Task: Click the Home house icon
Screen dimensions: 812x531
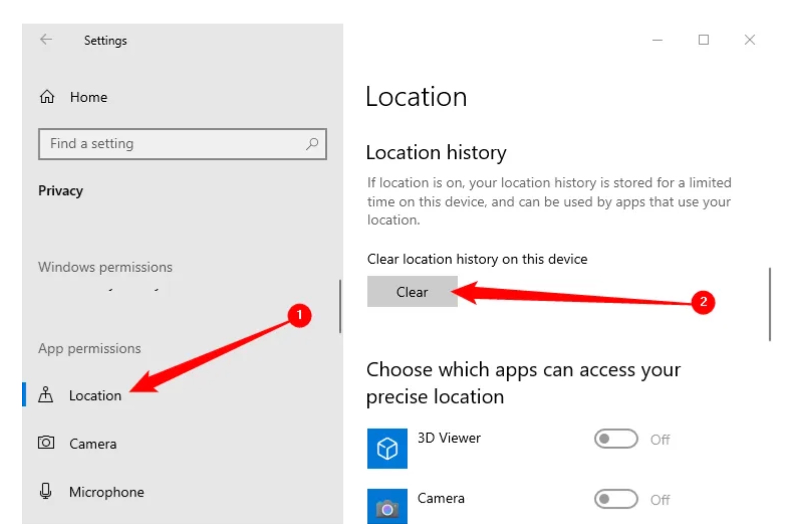Action: tap(47, 97)
